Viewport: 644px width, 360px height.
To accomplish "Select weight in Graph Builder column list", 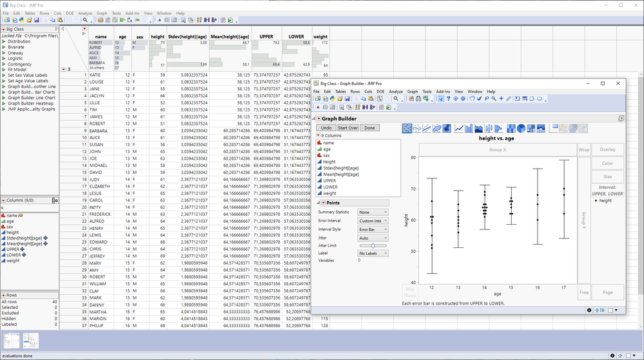I will [x=329, y=193].
